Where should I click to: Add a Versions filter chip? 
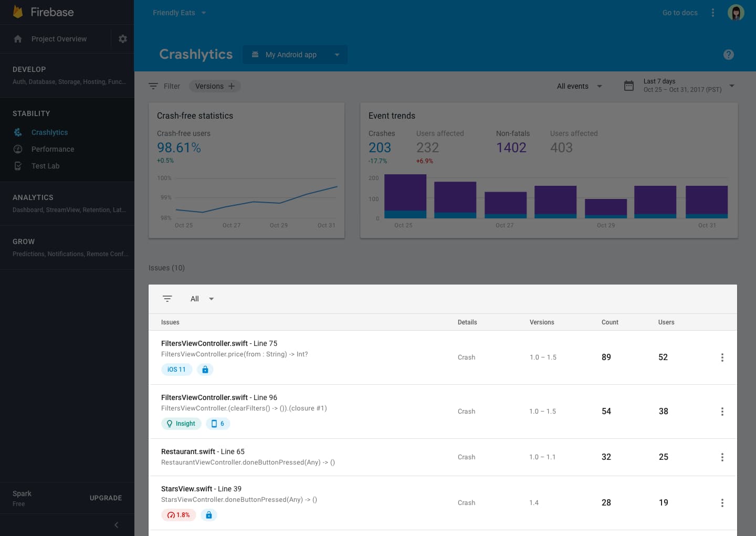point(215,86)
